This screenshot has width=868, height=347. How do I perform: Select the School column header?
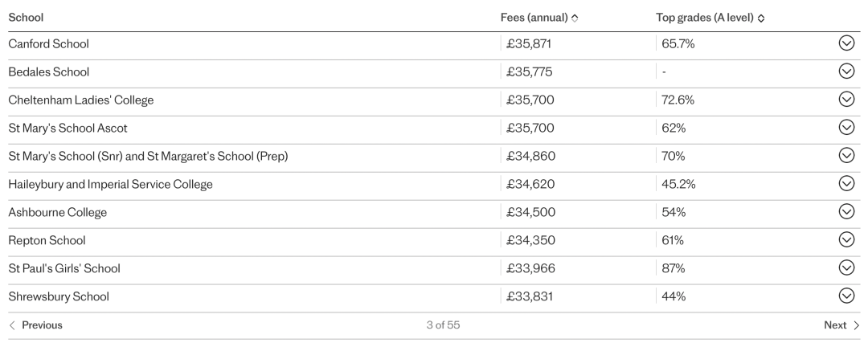[26, 18]
